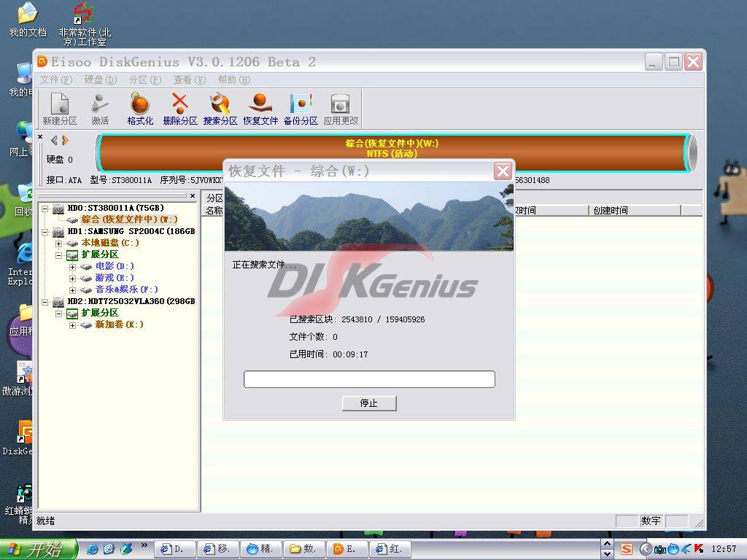Click the Sogou S icon in system tray
The width and height of the screenshot is (747, 560).
pyautogui.click(x=626, y=549)
